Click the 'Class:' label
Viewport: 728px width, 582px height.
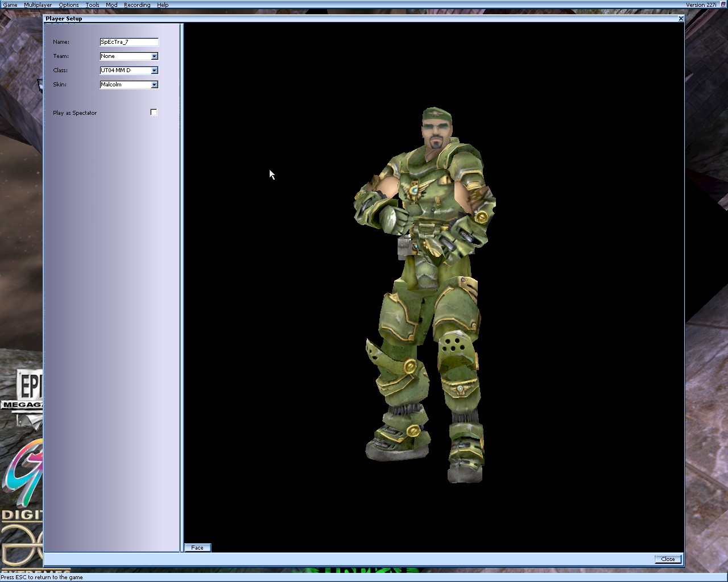pyautogui.click(x=60, y=70)
